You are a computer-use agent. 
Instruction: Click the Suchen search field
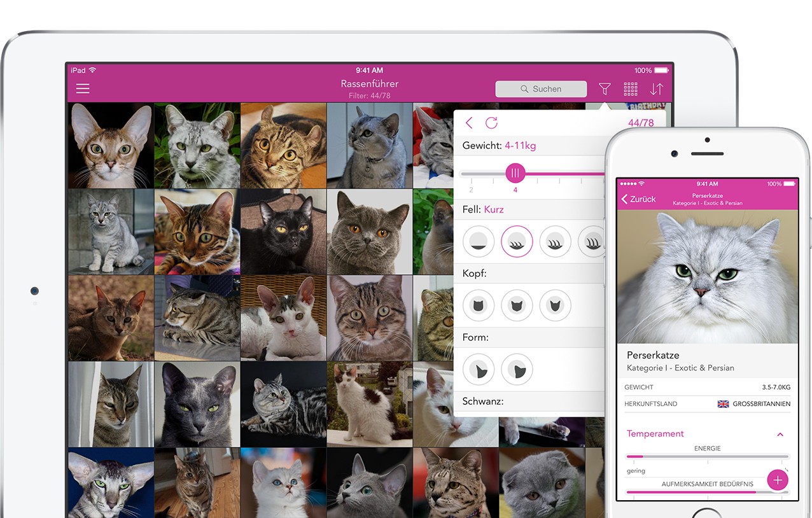point(541,89)
